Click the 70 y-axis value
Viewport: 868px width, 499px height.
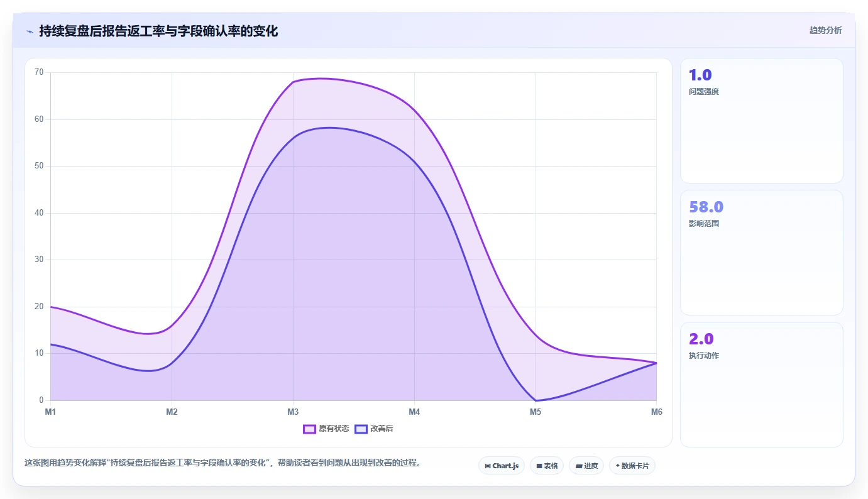click(39, 72)
